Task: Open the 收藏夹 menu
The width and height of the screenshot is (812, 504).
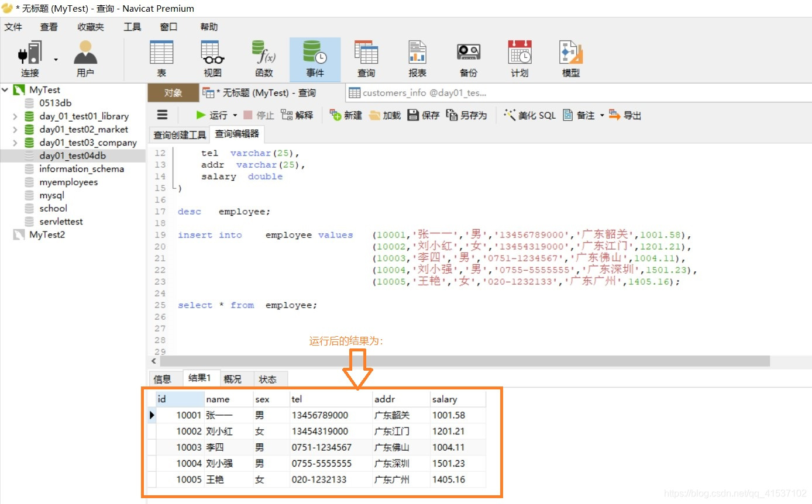Action: pos(91,27)
